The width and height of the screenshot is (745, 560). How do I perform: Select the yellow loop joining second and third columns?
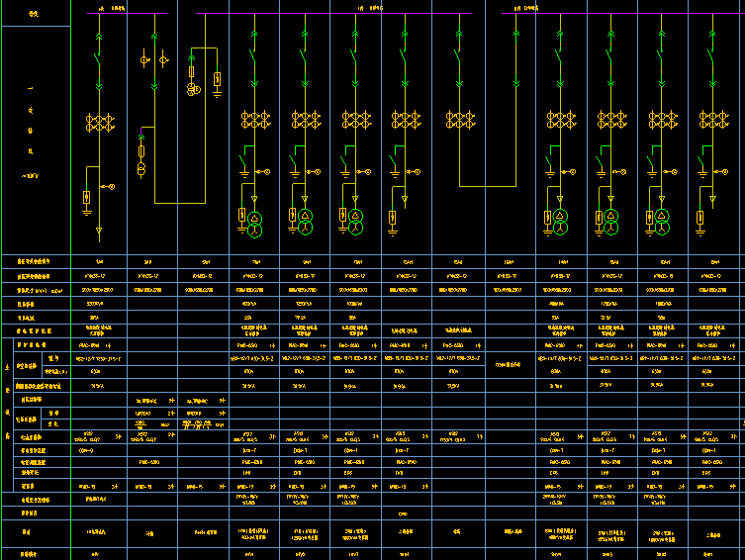coord(179,201)
